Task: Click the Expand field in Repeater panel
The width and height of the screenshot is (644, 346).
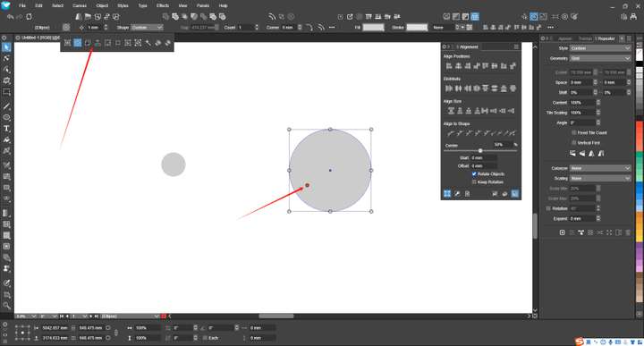Action: [582, 219]
